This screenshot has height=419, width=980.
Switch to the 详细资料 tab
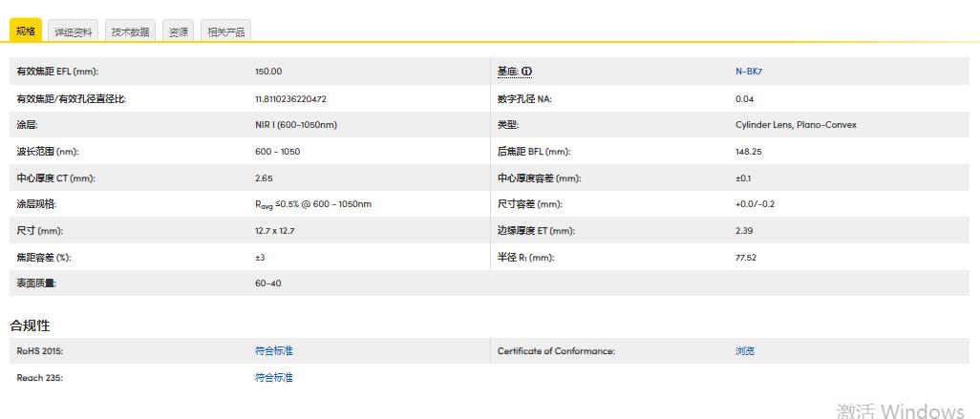point(74,31)
